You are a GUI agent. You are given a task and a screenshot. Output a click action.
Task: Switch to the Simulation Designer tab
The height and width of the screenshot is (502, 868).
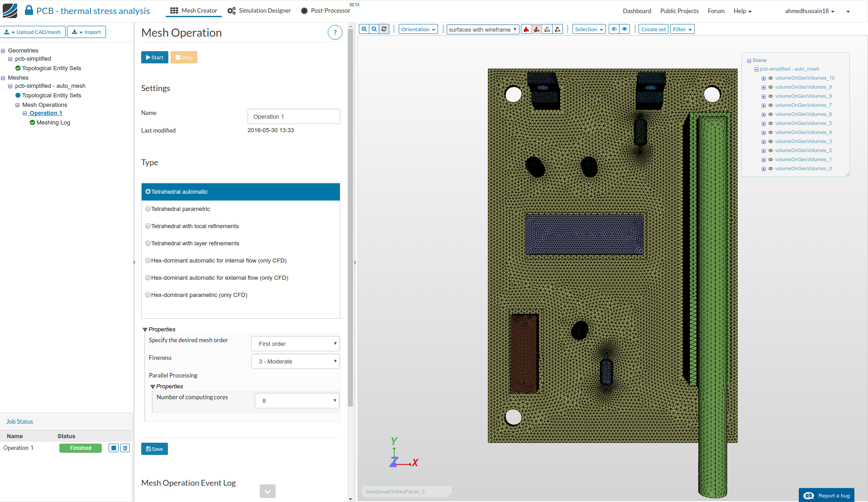point(259,11)
